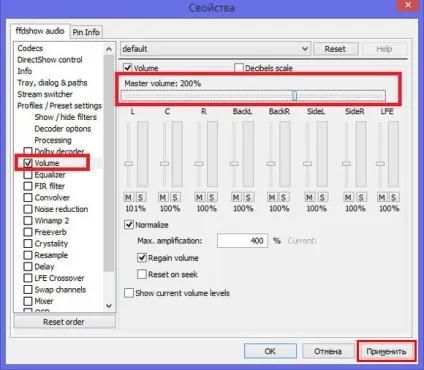Solo the L channel with S button
This screenshot has height=370, width=424.
[x=141, y=197]
